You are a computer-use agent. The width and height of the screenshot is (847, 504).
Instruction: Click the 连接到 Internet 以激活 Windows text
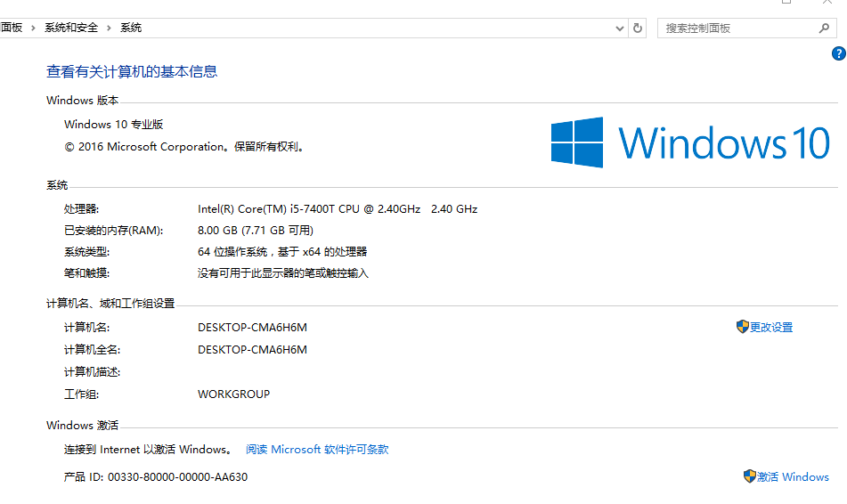tap(149, 450)
